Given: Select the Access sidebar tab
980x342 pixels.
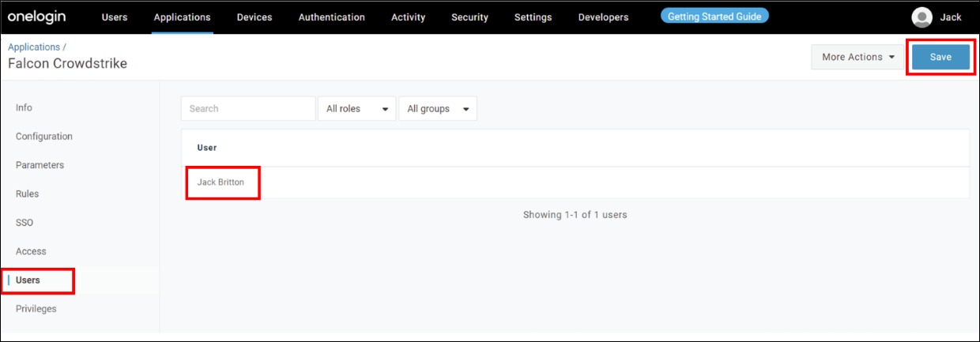Looking at the screenshot, I should pyautogui.click(x=31, y=251).
